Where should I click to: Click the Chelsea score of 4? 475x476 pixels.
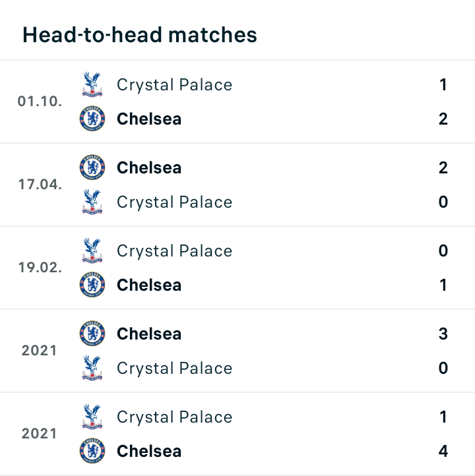pos(443,451)
